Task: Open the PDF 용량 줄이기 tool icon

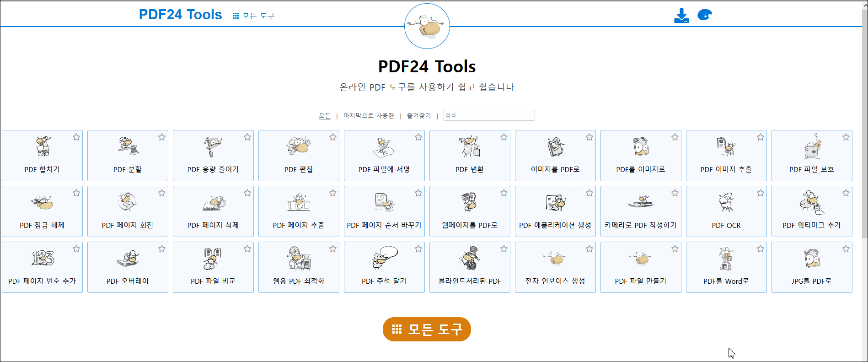Action: click(x=213, y=146)
